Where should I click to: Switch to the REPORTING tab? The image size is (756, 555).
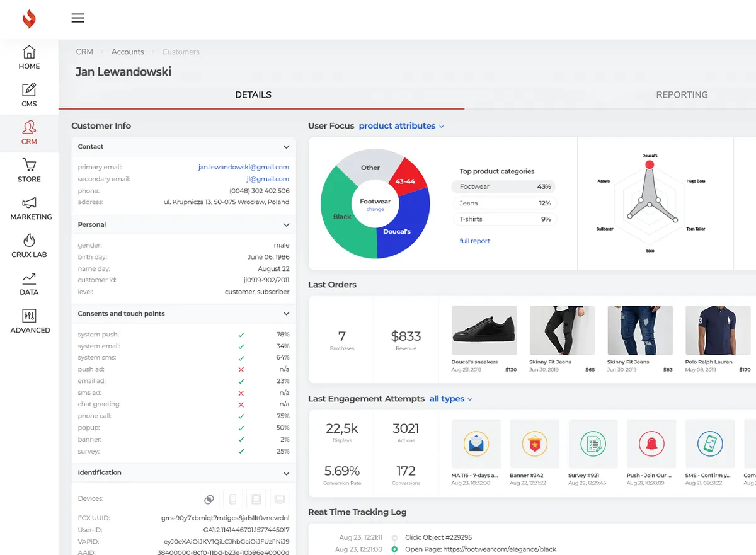[x=682, y=95]
